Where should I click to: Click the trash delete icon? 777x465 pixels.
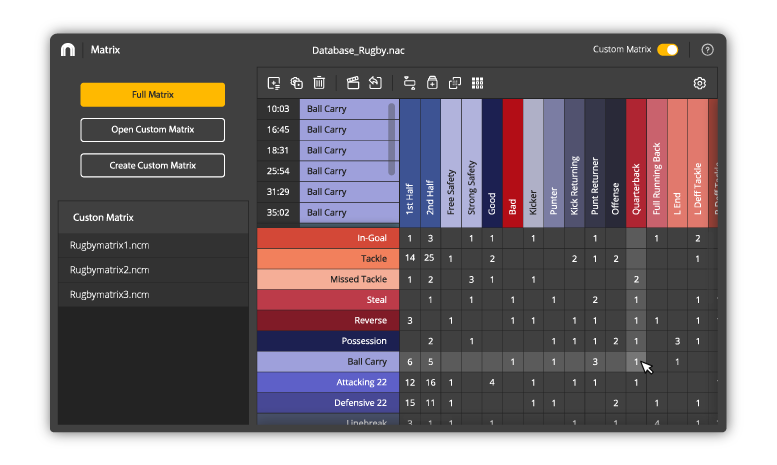(x=319, y=84)
